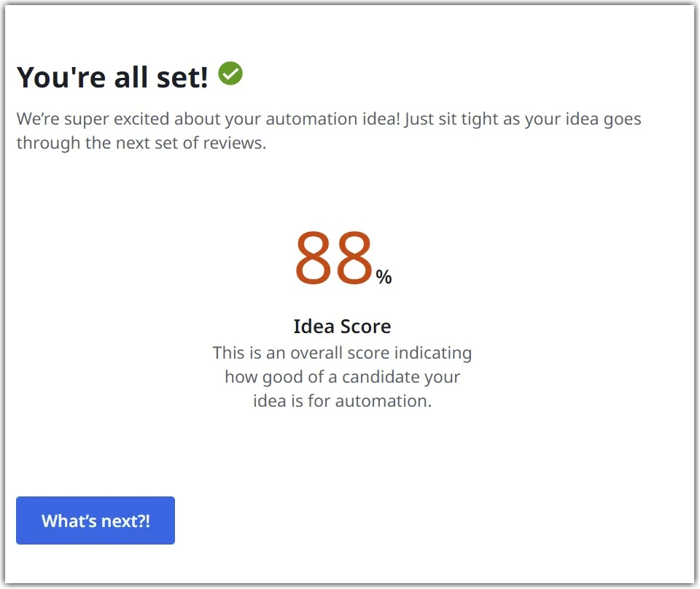Click the word "Score" in the Idea Score label

click(365, 326)
